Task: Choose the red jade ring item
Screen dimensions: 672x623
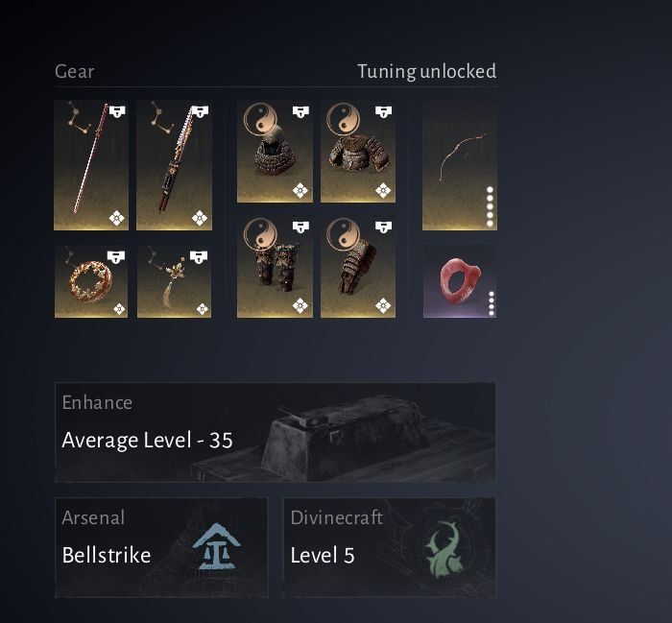Action: click(x=460, y=281)
